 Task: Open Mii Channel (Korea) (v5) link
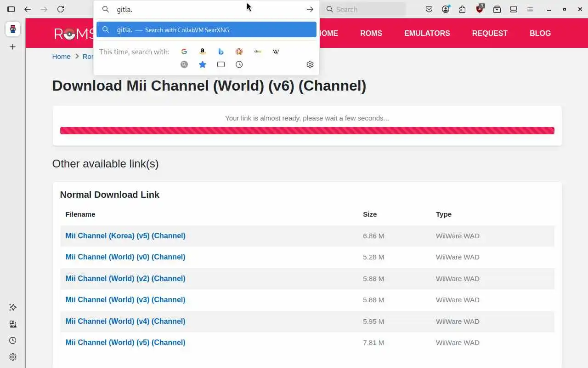[x=125, y=236]
